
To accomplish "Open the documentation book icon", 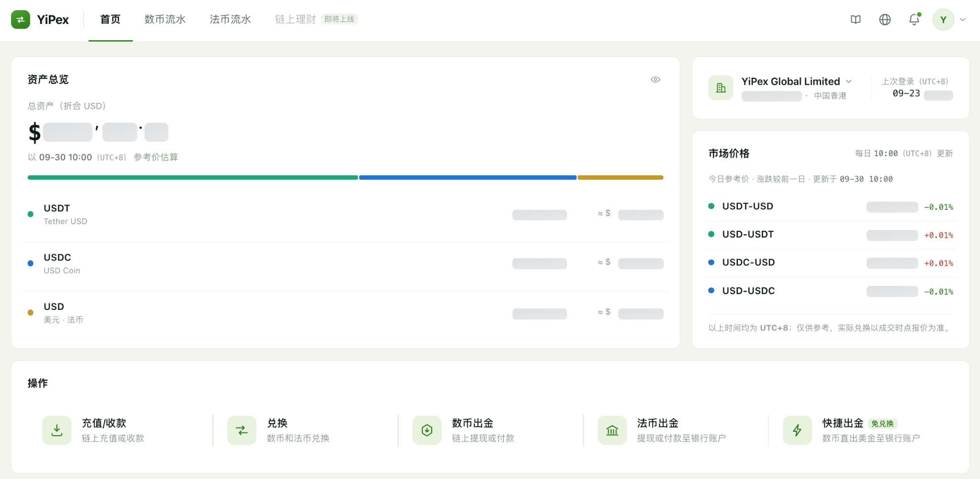I will (856, 20).
